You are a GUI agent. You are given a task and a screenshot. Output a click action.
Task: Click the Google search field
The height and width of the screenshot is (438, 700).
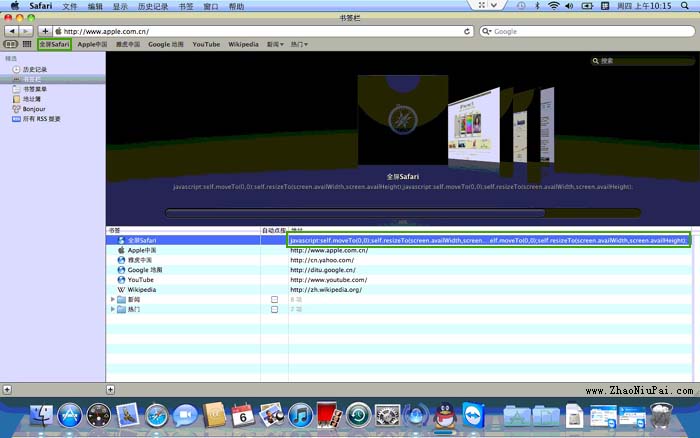coord(588,31)
